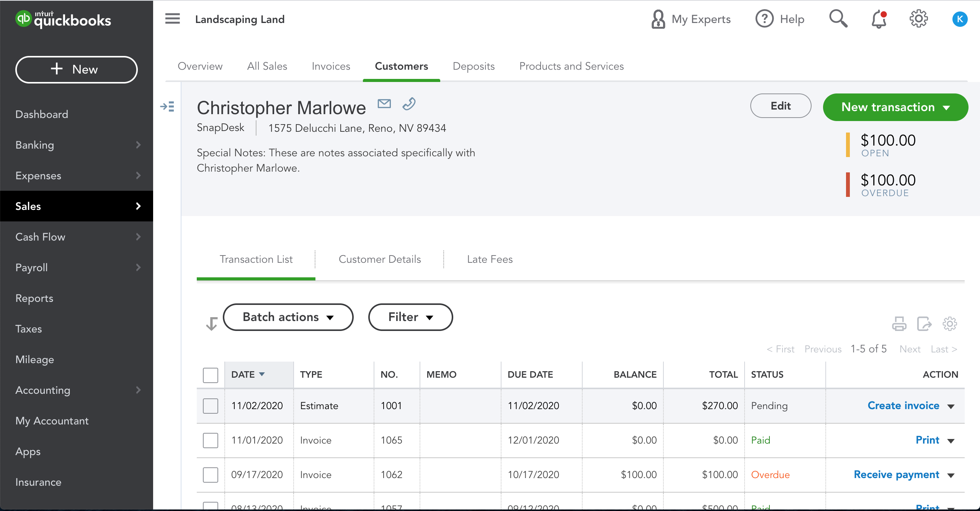Click Receive payment link
The height and width of the screenshot is (511, 980).
click(x=897, y=475)
